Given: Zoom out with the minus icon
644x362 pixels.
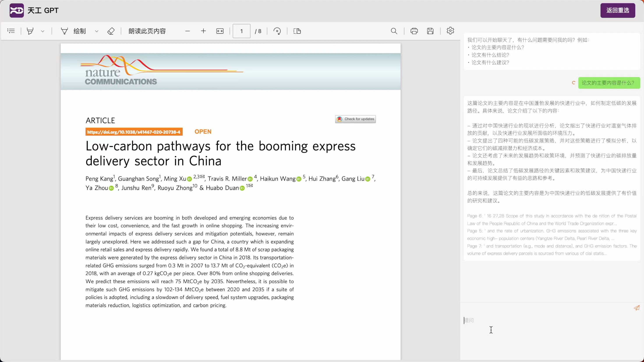Looking at the screenshot, I should pos(188,31).
